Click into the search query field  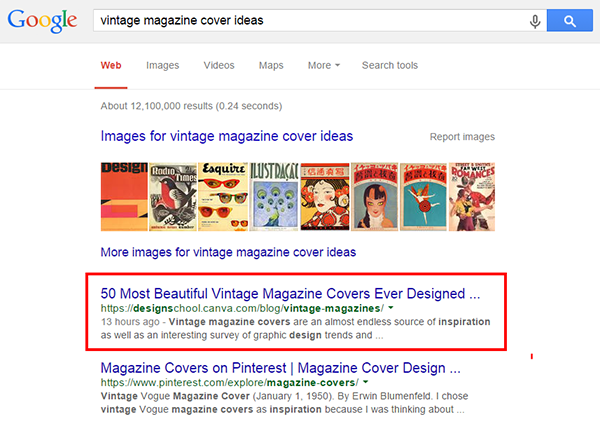tap(300, 21)
